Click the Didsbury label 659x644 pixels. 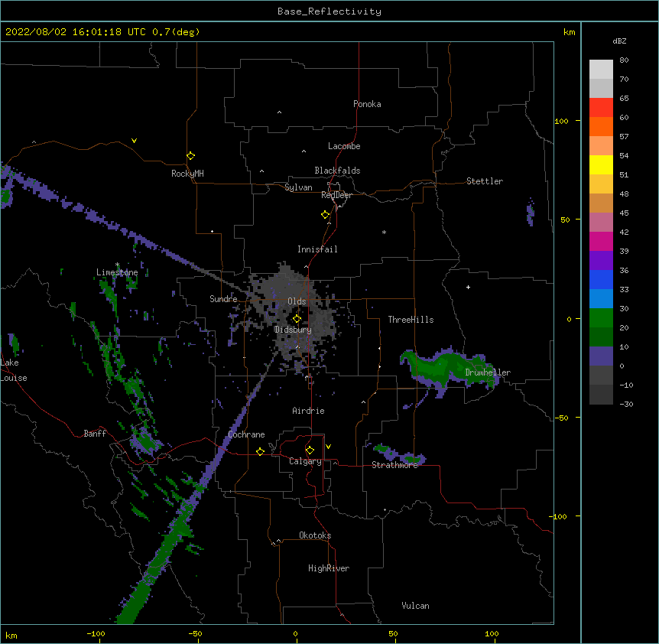click(294, 330)
